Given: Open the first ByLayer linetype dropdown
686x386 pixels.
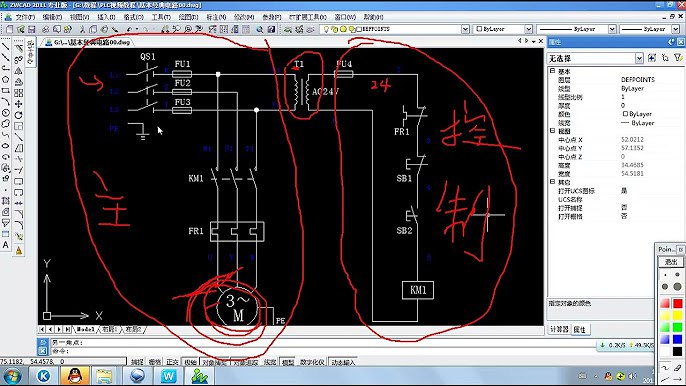Looking at the screenshot, I should (x=612, y=29).
